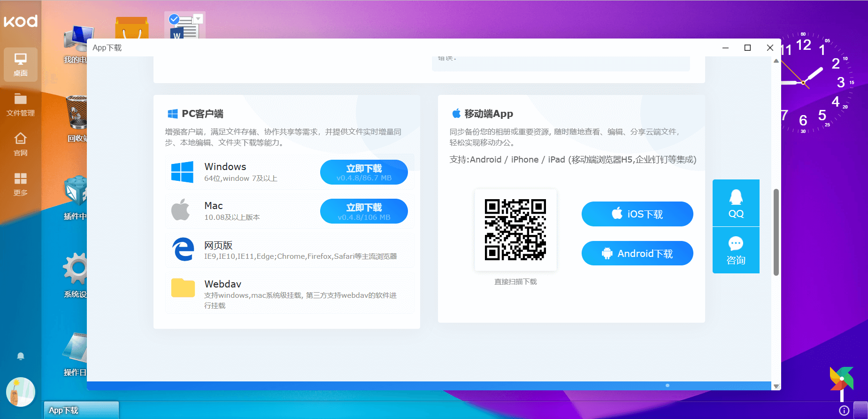Click the PC客户端 heading

coord(202,114)
